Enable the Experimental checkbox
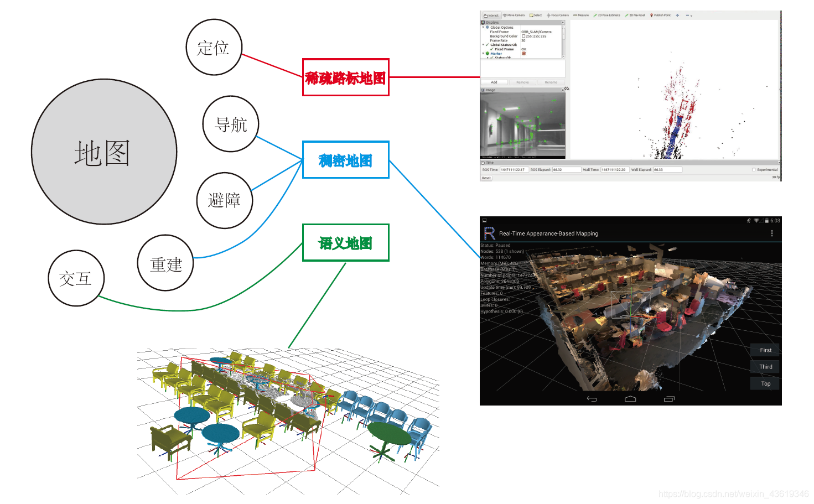The image size is (814, 504). [x=754, y=170]
